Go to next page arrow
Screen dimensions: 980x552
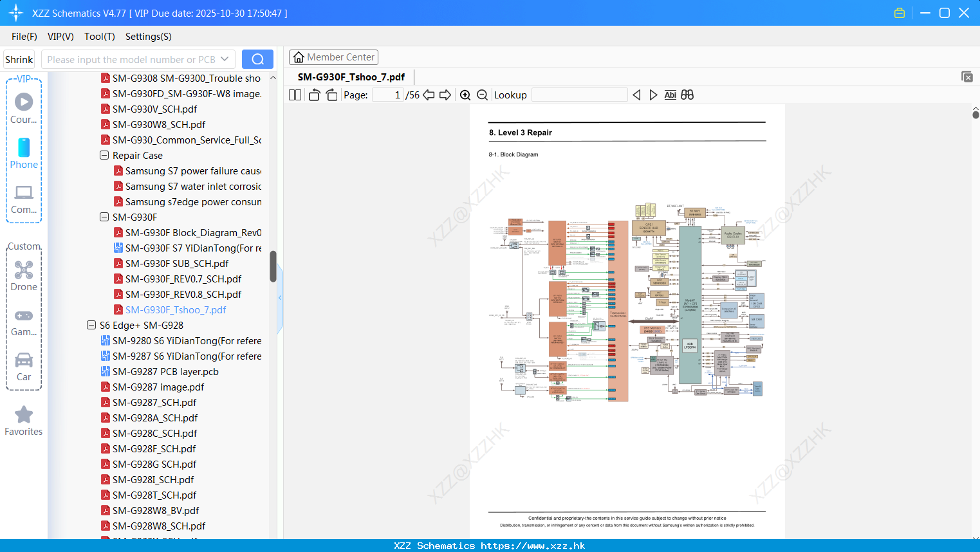point(445,95)
